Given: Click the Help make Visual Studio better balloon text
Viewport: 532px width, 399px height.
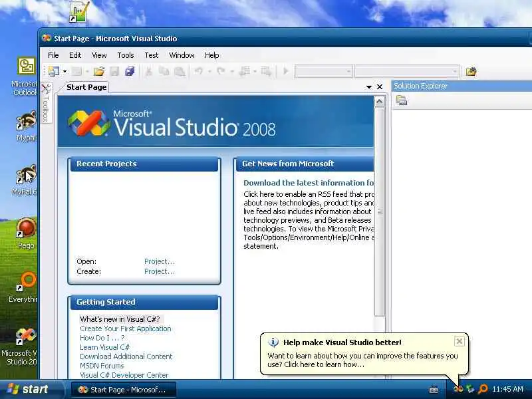Looking at the screenshot, I should point(362,360).
